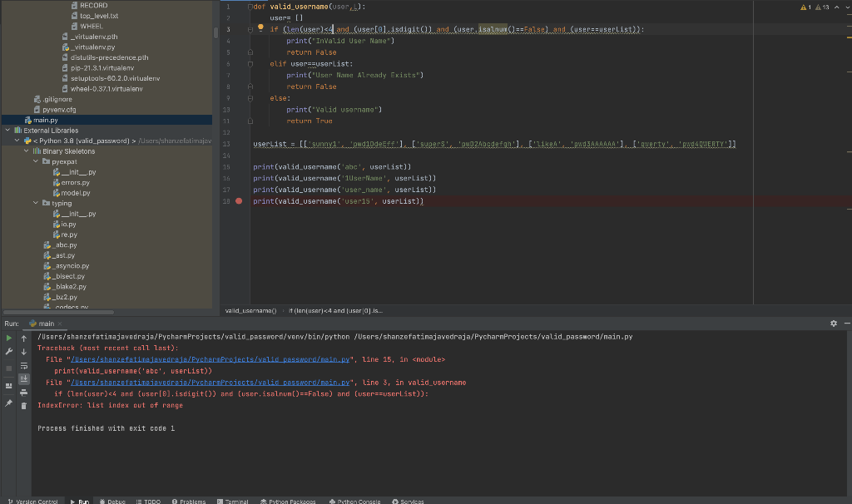Open first traceback link for line 15
852x504 pixels.
click(x=211, y=359)
